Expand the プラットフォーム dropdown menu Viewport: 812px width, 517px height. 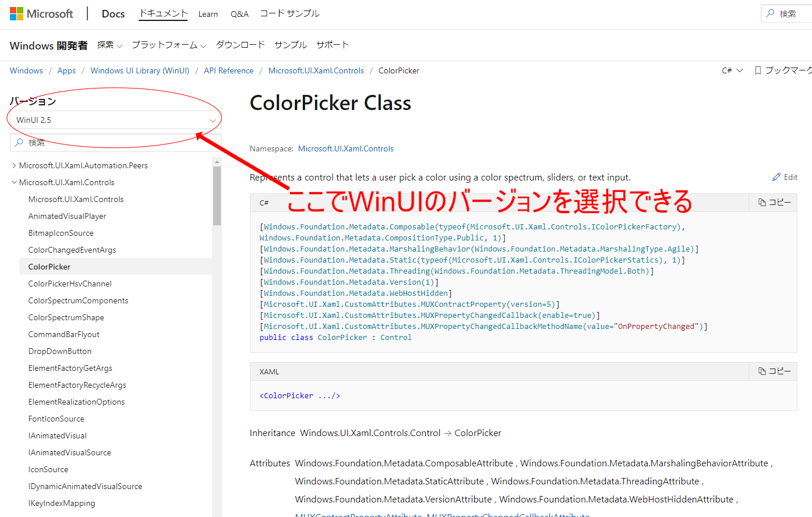click(169, 45)
